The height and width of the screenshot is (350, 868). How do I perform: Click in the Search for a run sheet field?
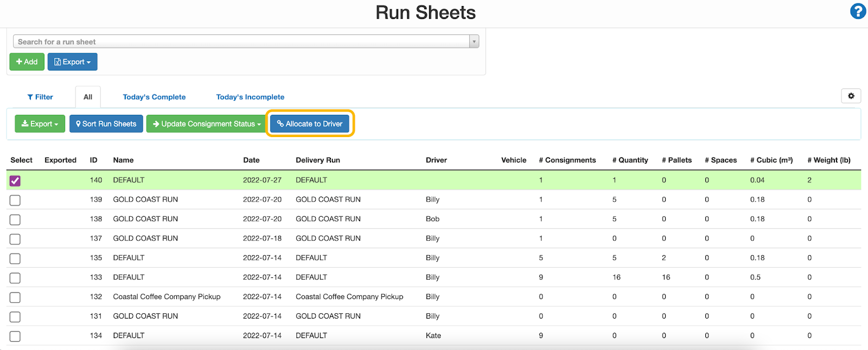click(239, 42)
